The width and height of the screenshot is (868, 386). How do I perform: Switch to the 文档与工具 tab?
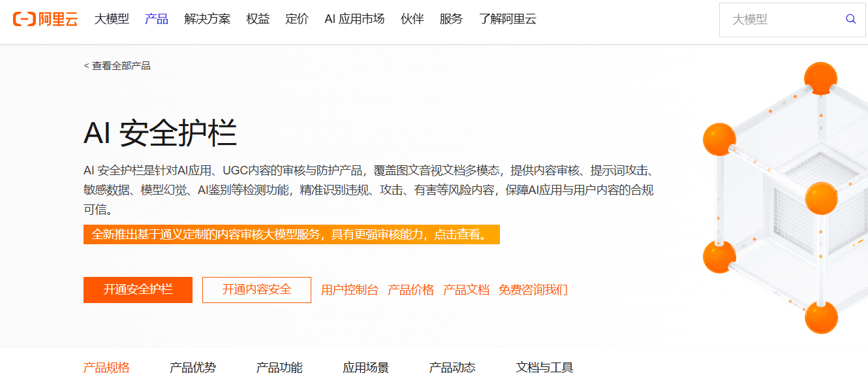pyautogui.click(x=544, y=368)
